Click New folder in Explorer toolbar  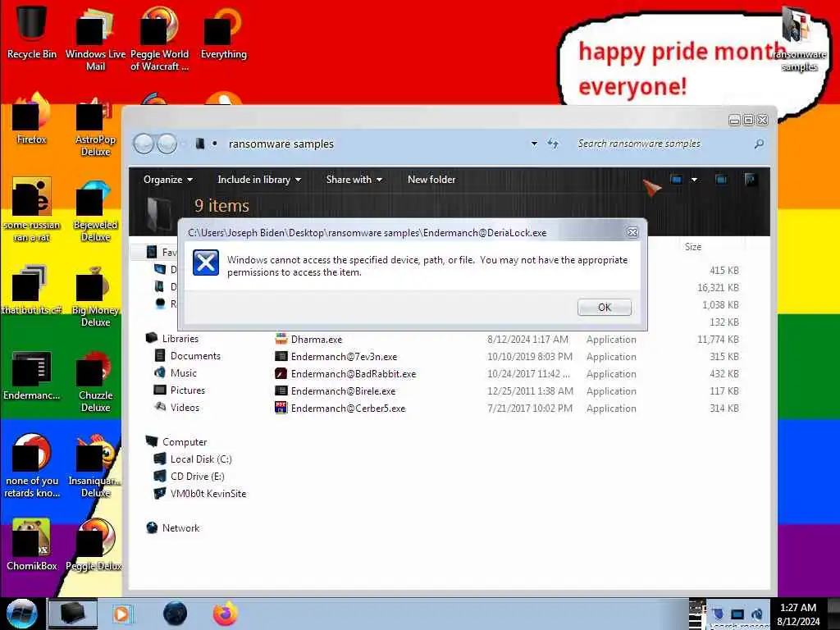tap(431, 180)
